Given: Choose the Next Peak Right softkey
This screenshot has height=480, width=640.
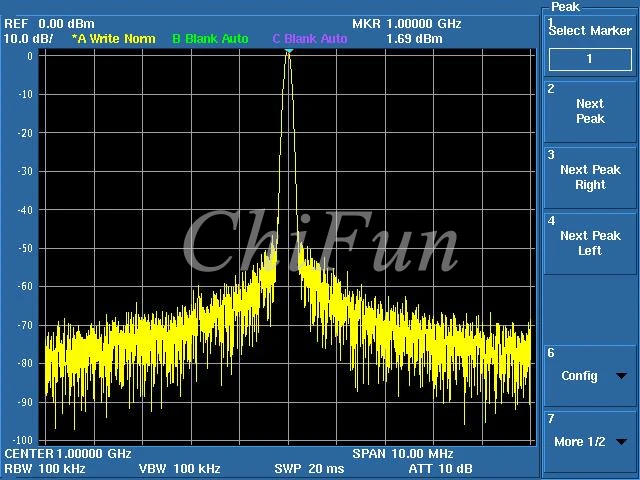Looking at the screenshot, I should (x=590, y=177).
